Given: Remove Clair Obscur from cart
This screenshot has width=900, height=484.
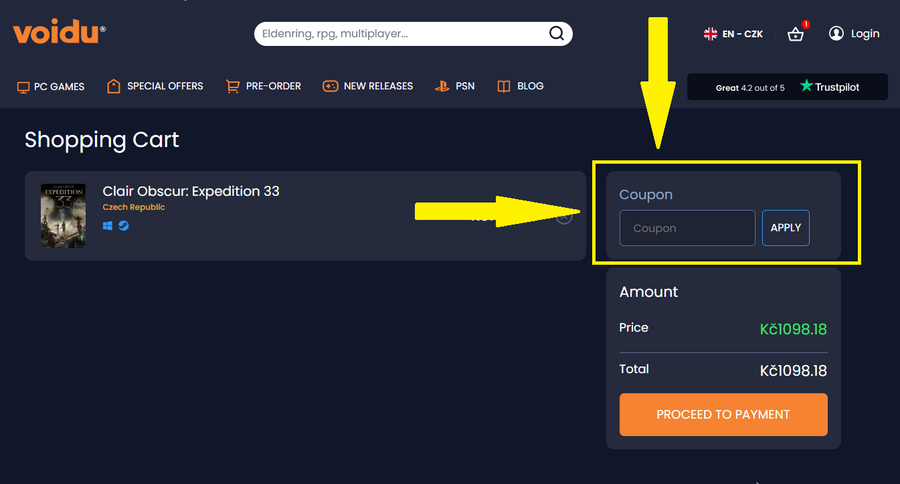Looking at the screenshot, I should [x=565, y=216].
